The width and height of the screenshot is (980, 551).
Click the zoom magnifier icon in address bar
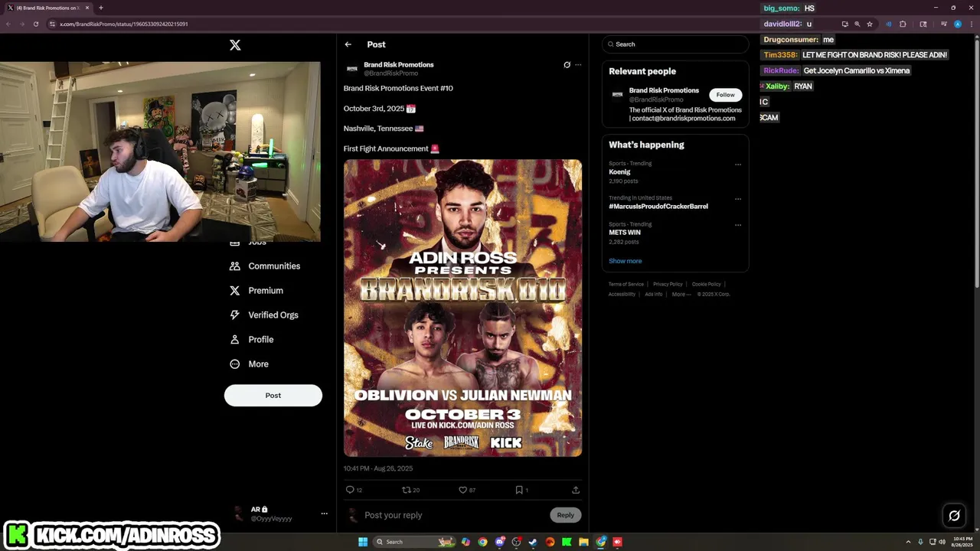857,24
